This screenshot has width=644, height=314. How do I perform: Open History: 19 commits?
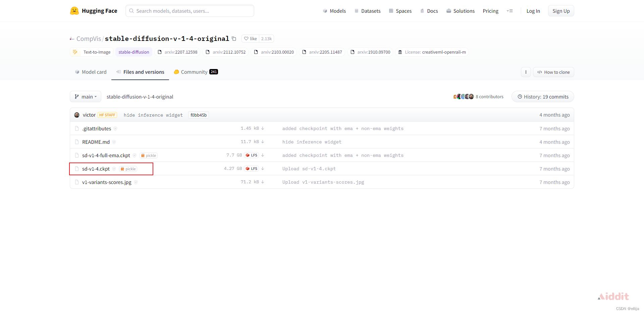pos(543,97)
